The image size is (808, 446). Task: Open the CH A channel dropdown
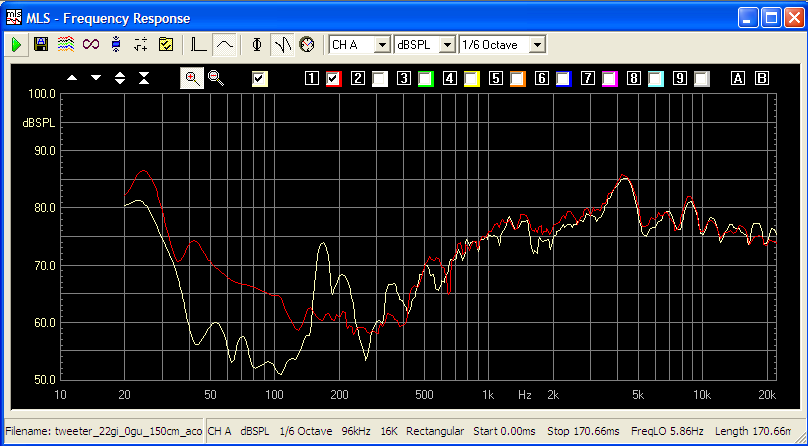tap(382, 45)
